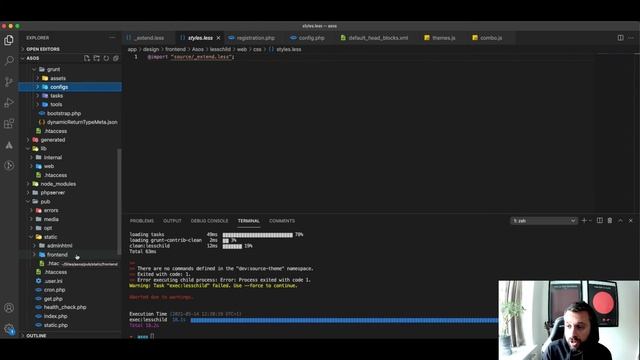Open health_check.php file
Screen dimensions: 640x360
[65, 307]
